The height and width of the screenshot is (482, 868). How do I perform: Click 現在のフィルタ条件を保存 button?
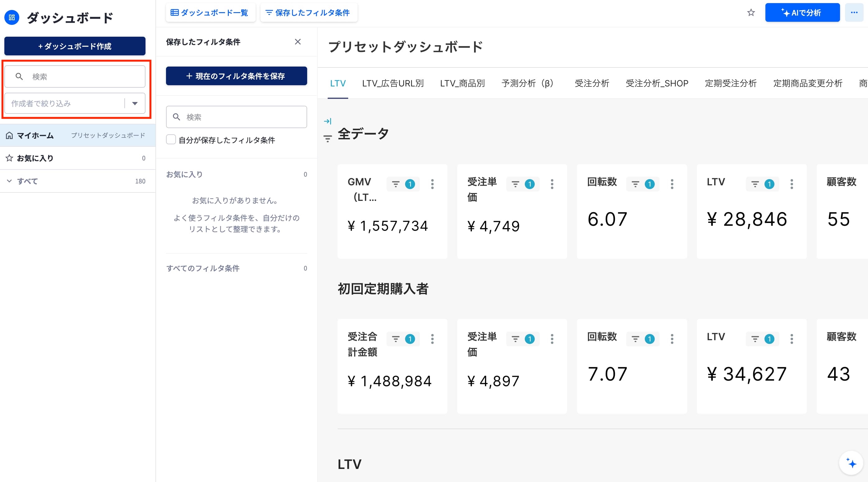click(236, 76)
